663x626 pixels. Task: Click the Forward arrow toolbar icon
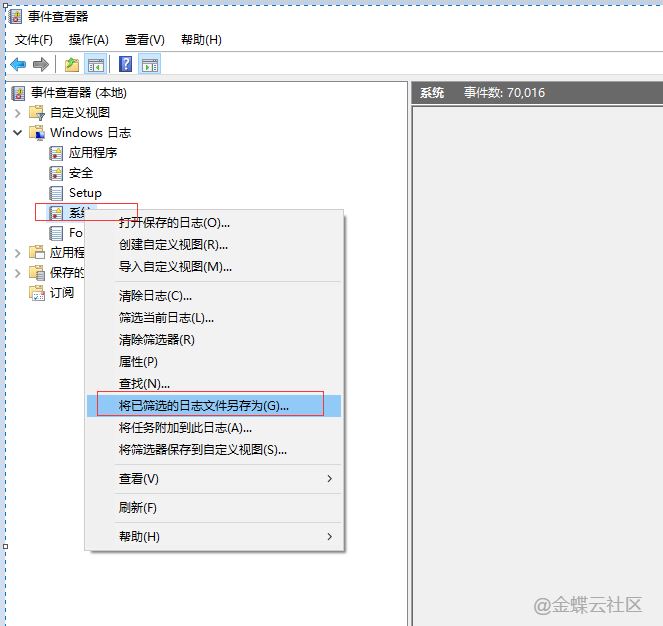tap(41, 65)
